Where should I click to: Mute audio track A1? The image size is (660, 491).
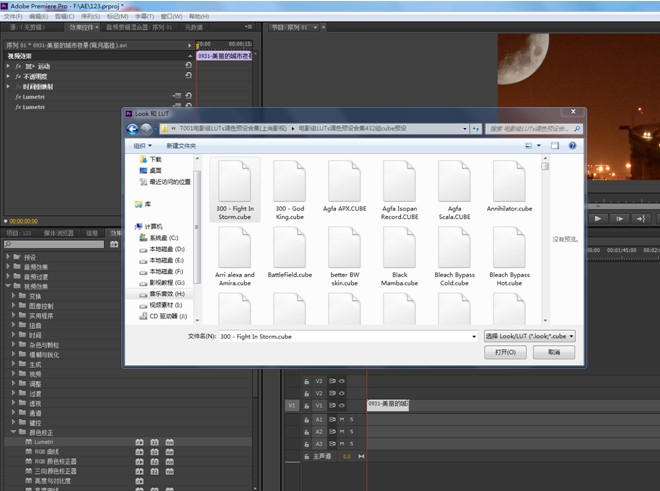[342, 419]
